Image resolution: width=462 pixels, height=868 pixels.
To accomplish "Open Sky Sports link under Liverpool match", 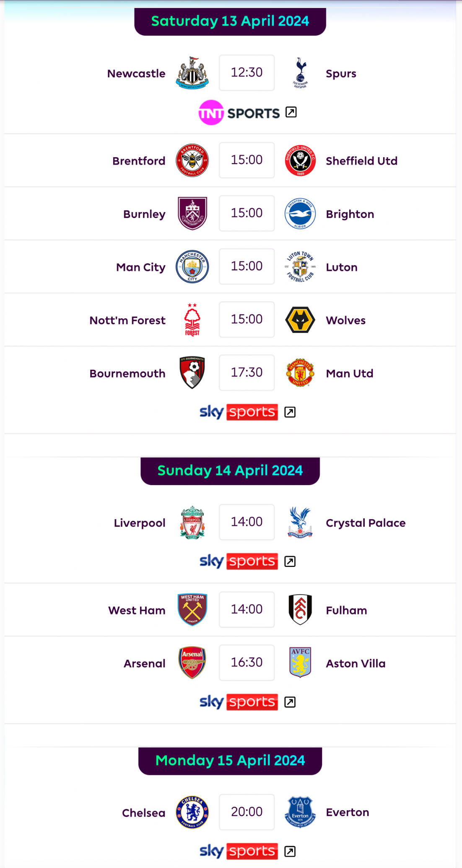I will pyautogui.click(x=239, y=561).
